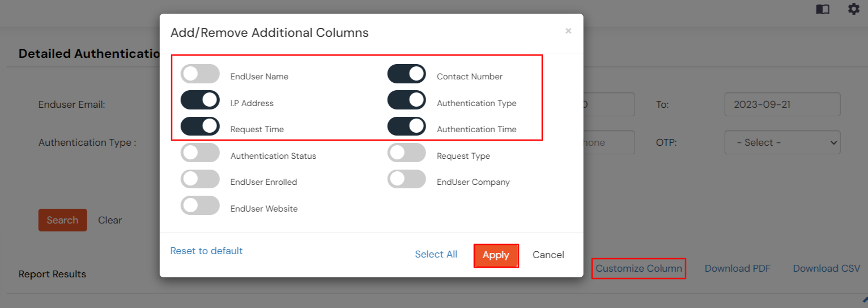
Task: Click the To date input field
Action: coord(782,105)
